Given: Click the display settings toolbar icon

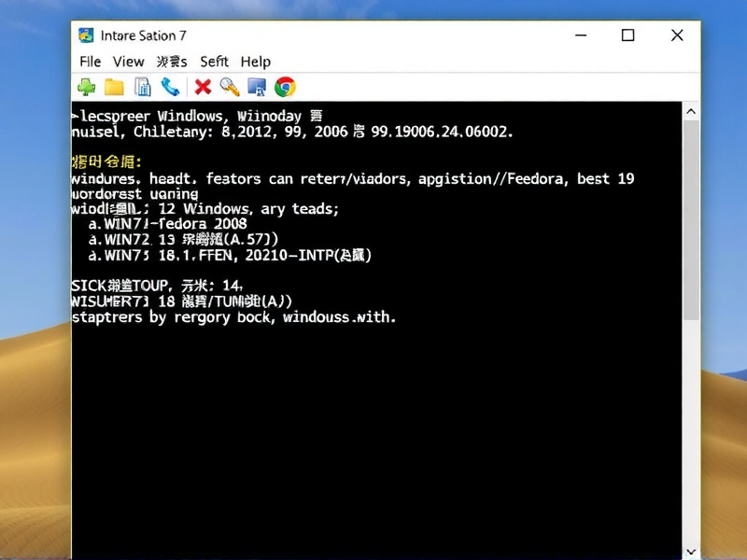Looking at the screenshot, I should click(x=257, y=86).
